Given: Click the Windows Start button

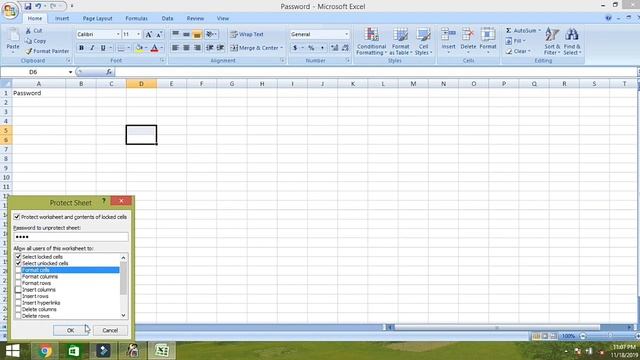Looking at the screenshot, I should point(13,351).
